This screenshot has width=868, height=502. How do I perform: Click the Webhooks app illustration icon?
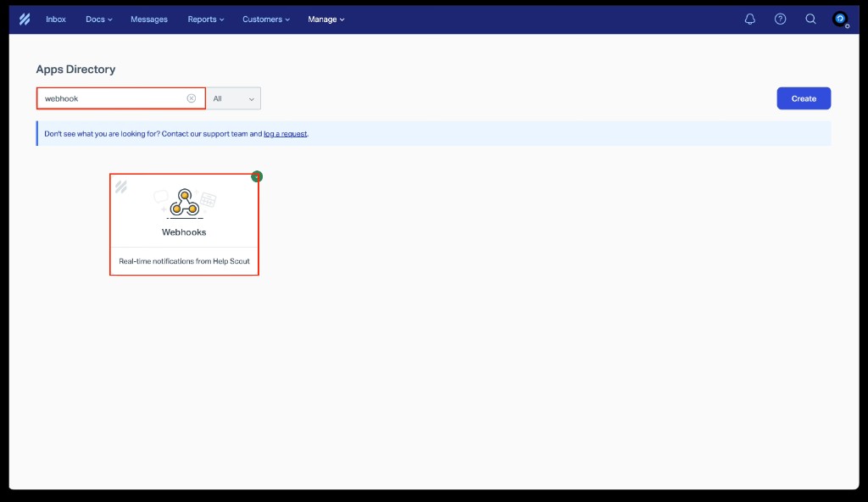pyautogui.click(x=184, y=204)
